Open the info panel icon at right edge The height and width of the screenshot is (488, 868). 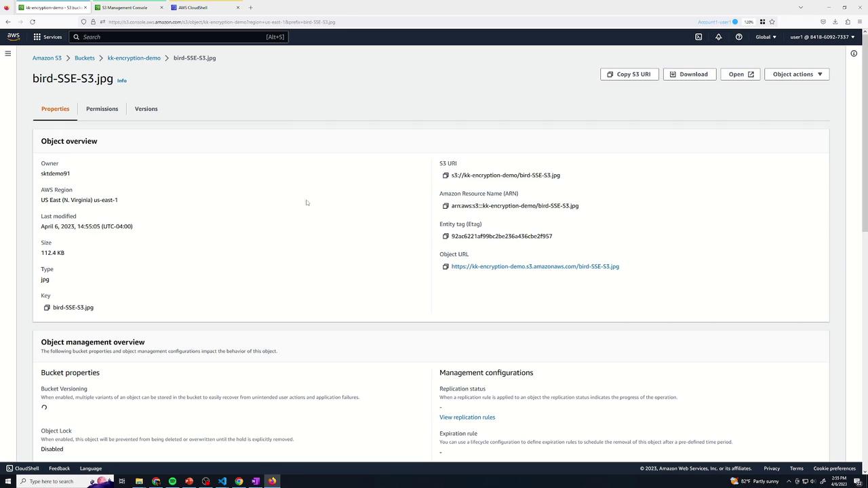pos(854,54)
